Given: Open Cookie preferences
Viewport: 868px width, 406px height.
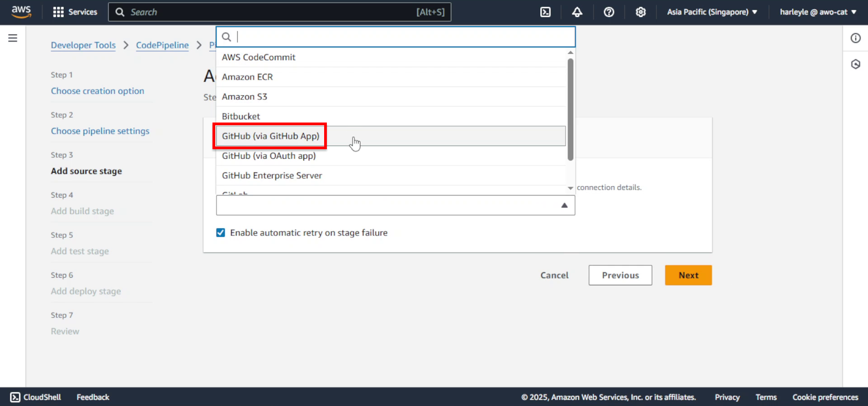Looking at the screenshot, I should pos(825,397).
